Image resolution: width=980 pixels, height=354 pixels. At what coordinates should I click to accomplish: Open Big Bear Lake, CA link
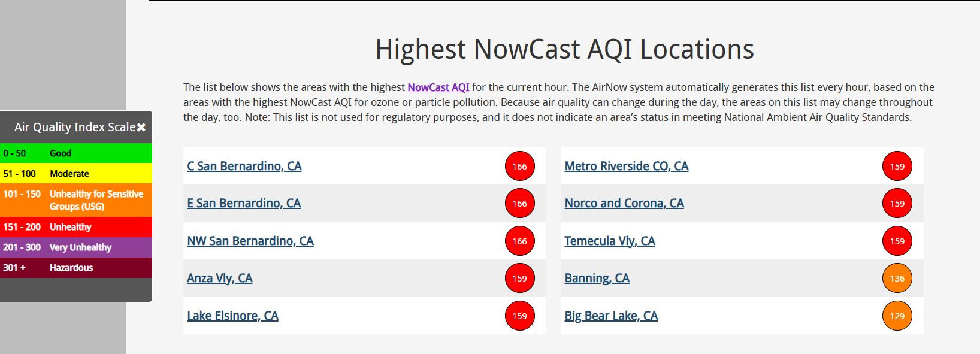point(611,316)
